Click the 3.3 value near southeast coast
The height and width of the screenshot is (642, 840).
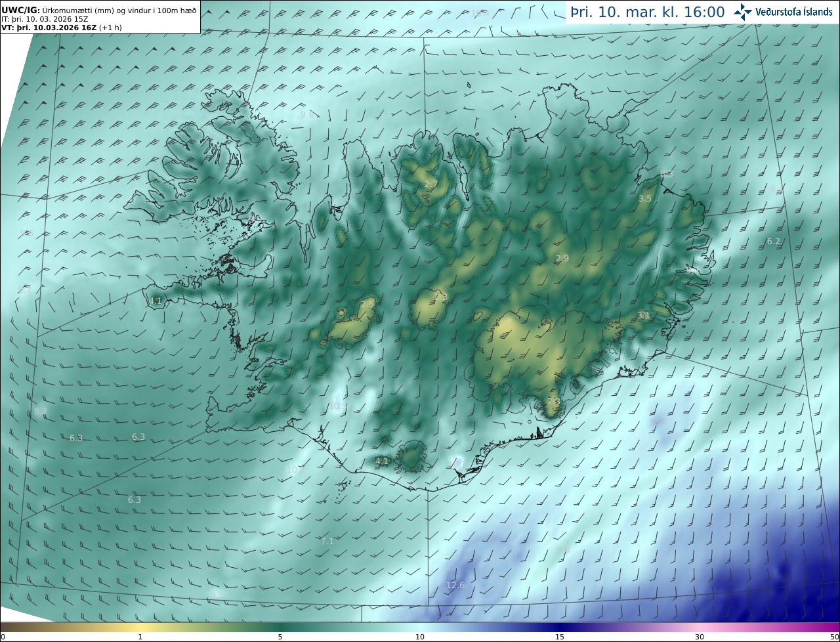[553, 401]
